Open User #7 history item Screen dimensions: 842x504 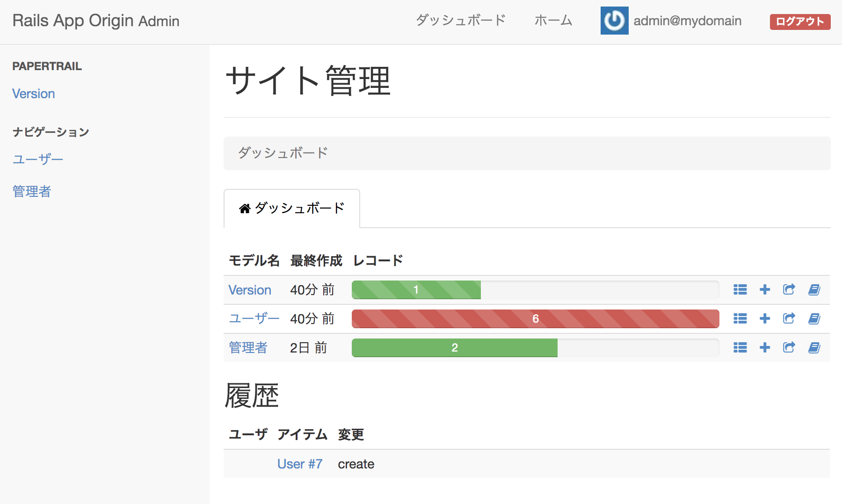tap(300, 464)
